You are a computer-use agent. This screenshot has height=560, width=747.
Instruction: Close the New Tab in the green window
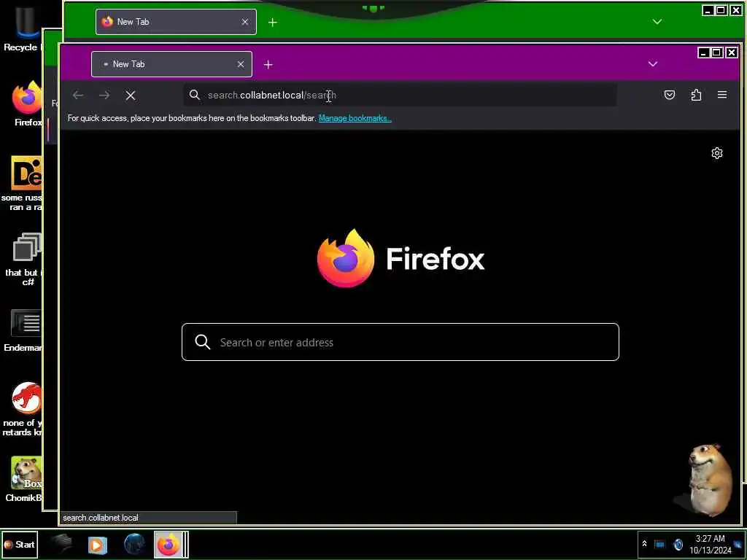pos(245,22)
